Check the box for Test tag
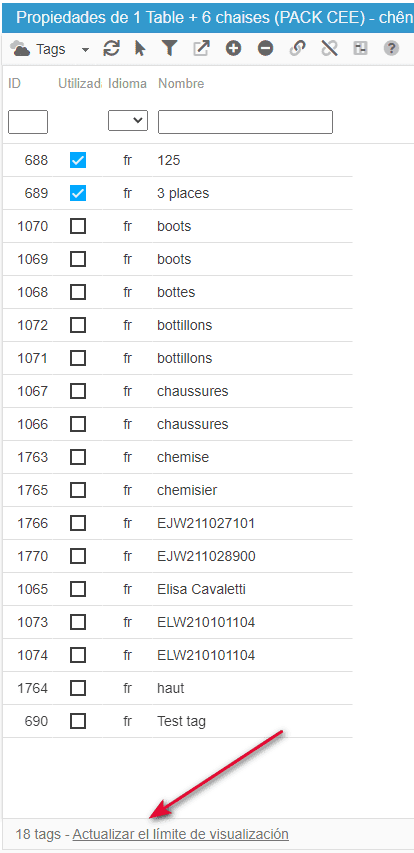The width and height of the screenshot is (414, 853). 78,721
